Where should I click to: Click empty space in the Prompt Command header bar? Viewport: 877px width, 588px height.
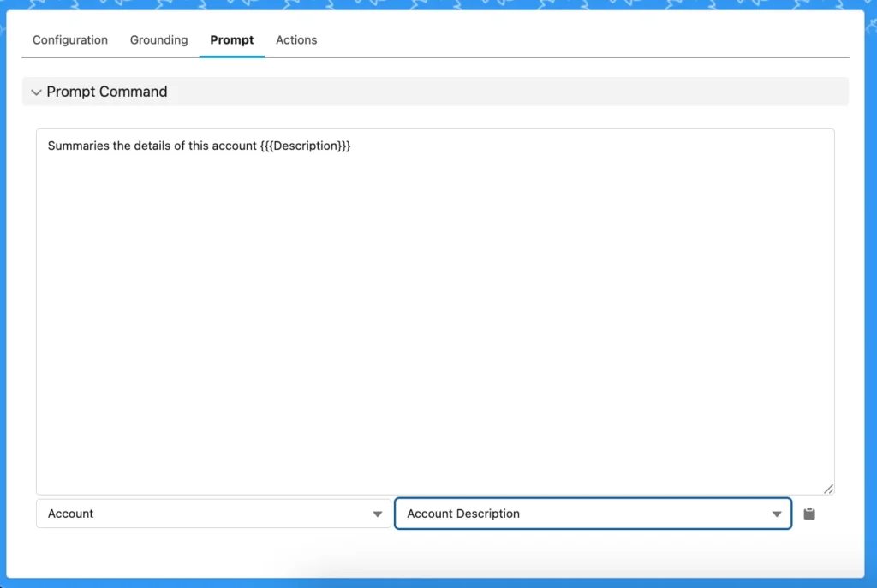[504, 92]
